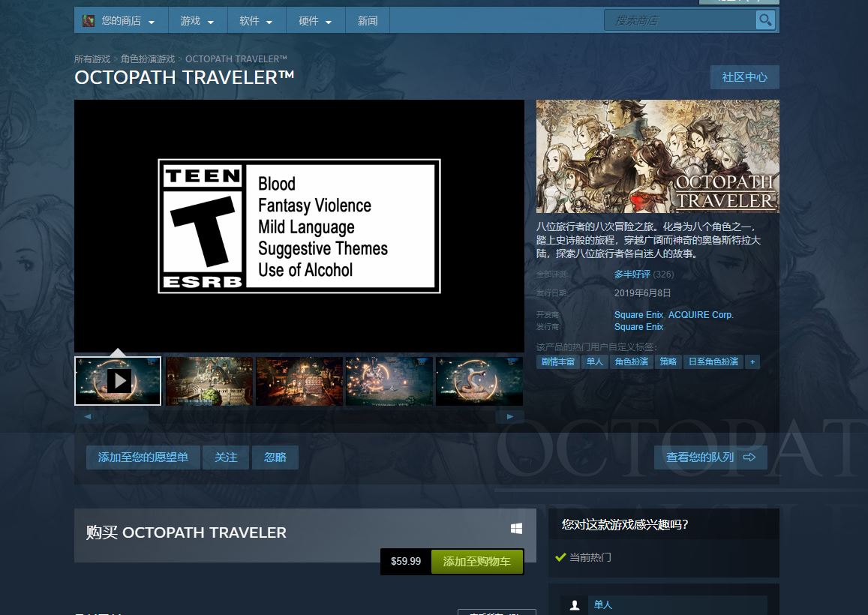This screenshot has height=615, width=868.
Task: Select the second screenshot thumbnail showing a town
Action: (x=209, y=381)
